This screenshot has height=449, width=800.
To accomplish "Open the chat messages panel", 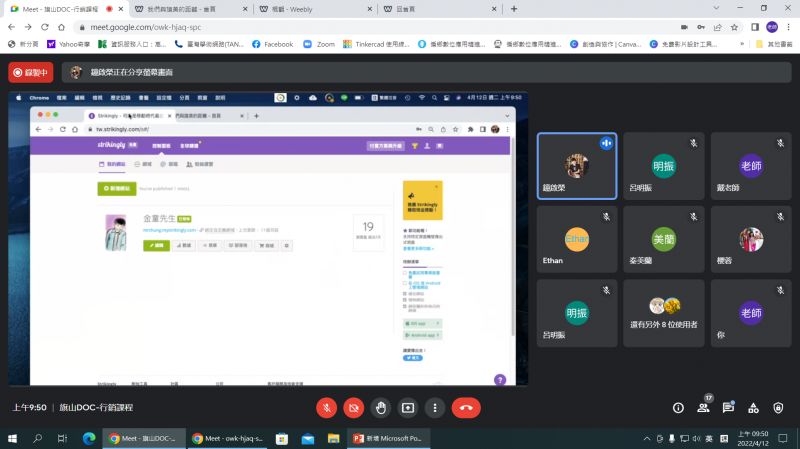I will [x=729, y=408].
